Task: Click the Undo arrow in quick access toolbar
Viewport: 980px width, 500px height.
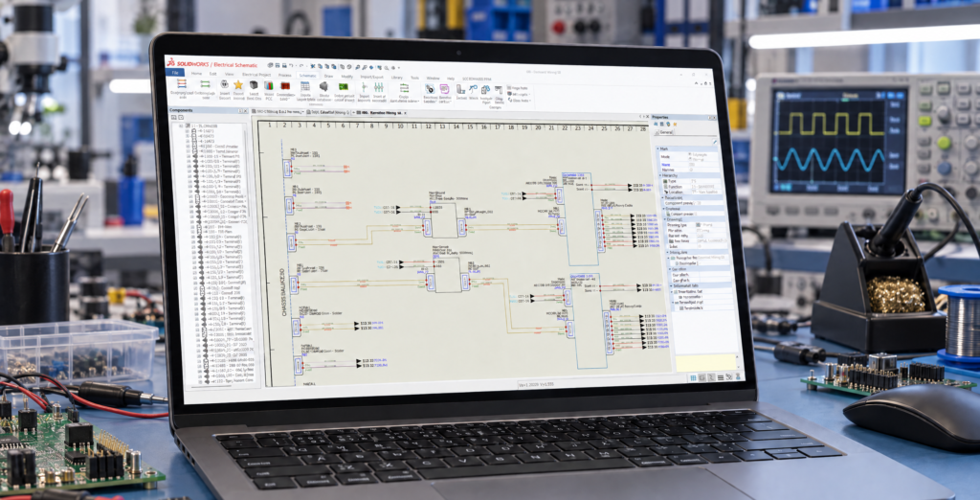Action: [x=291, y=66]
